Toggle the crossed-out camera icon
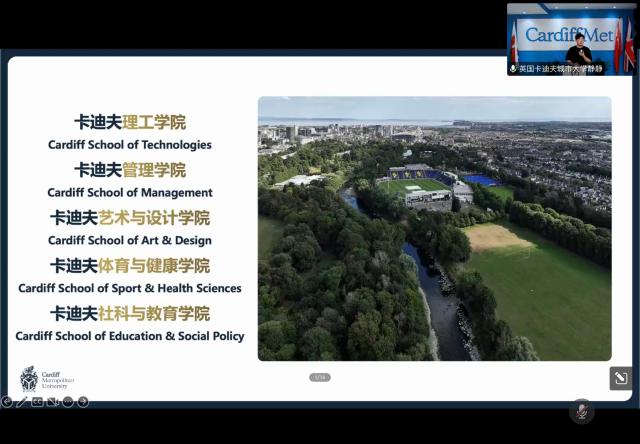This screenshot has width=640, height=444. pyautogui.click(x=53, y=402)
